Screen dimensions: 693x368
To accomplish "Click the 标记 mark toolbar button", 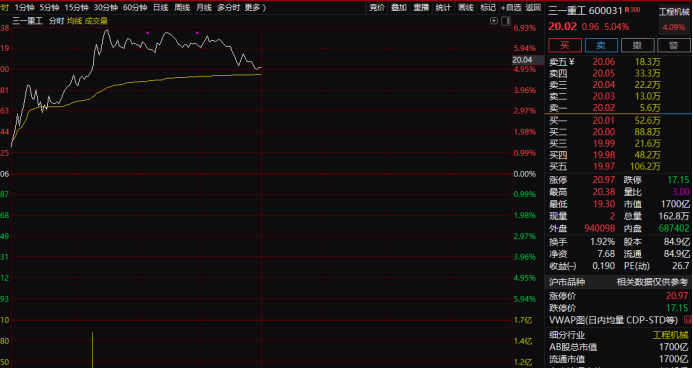I will 488,8.
